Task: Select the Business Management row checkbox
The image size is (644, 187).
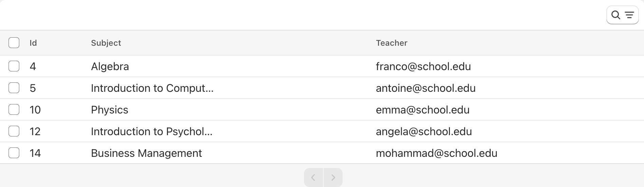Action: point(14,153)
